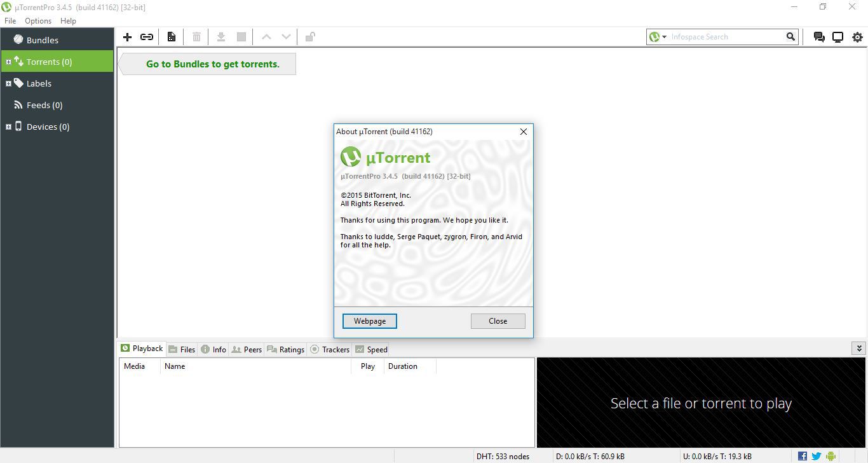Expand the Devices tree node
Image resolution: width=868 pixels, height=463 pixels.
(8, 127)
